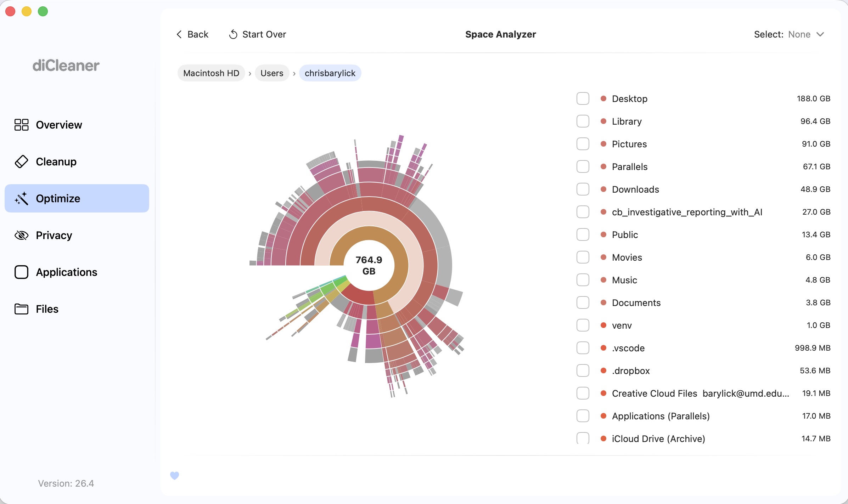Click the Version: 26.4 label

click(66, 483)
